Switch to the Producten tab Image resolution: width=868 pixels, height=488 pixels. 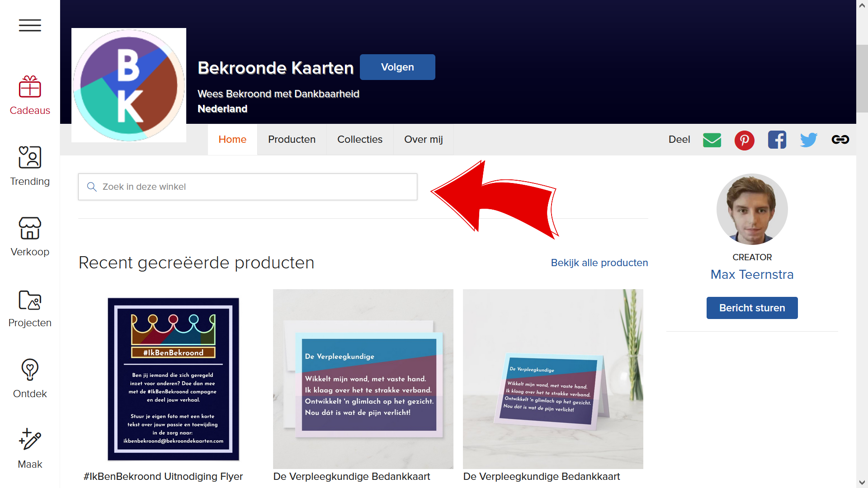(292, 140)
